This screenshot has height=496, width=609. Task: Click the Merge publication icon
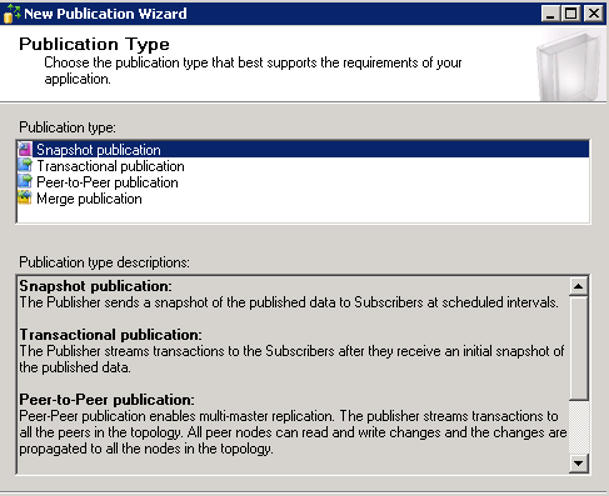click(25, 198)
